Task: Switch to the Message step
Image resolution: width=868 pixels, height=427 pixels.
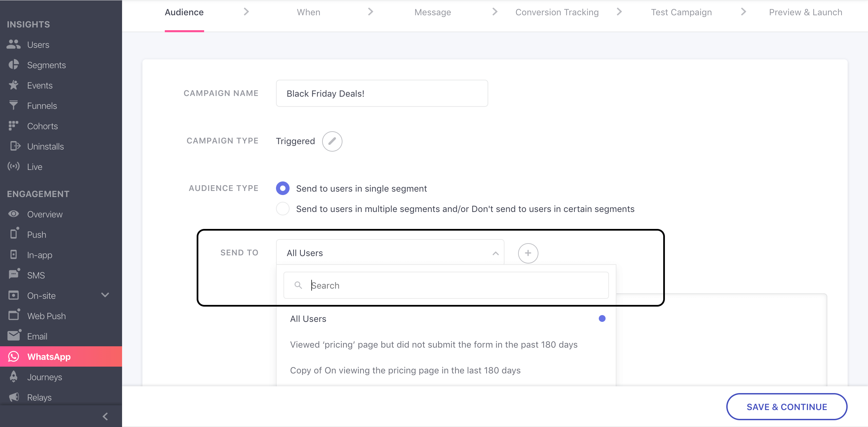Action: click(x=432, y=12)
